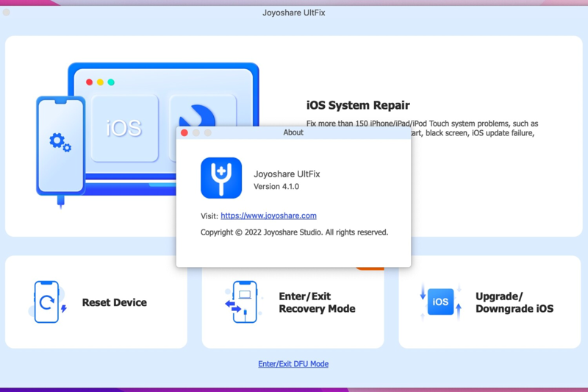Close the About dialog with red button
This screenshot has width=588, height=392.
point(184,133)
